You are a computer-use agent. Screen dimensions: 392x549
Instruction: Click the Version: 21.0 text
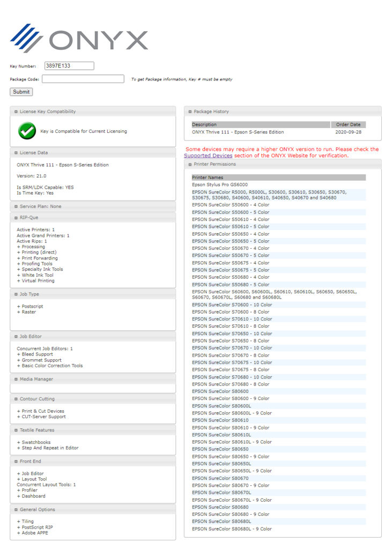32,176
